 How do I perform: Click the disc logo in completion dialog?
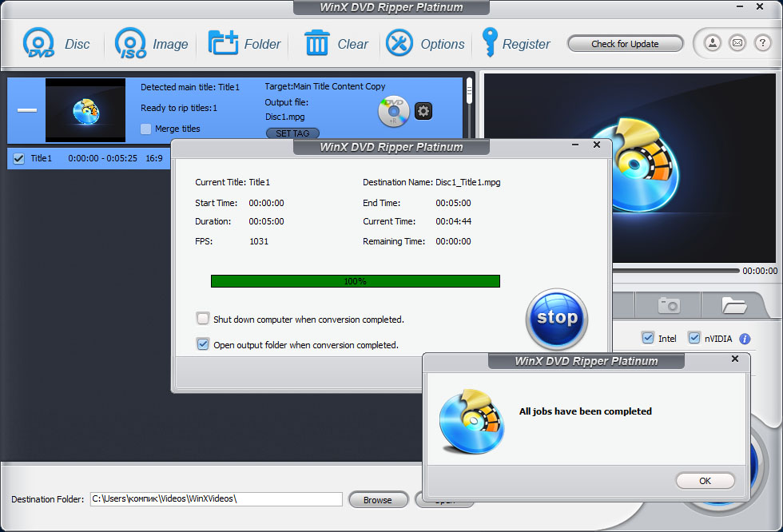pyautogui.click(x=472, y=422)
